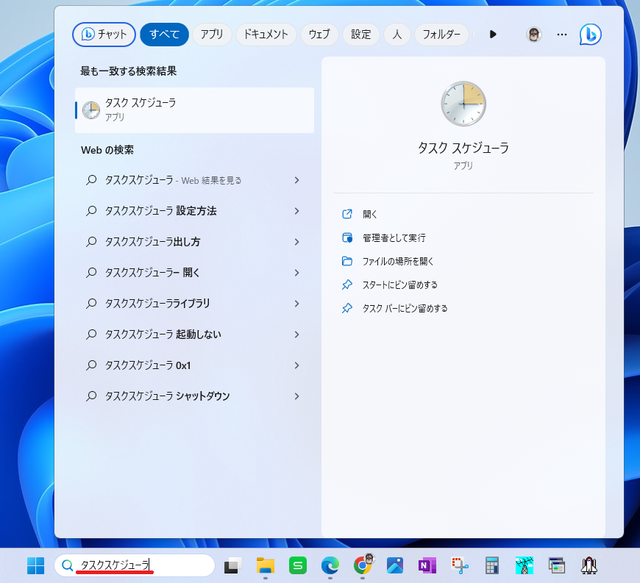Open Task View on the taskbar
The width and height of the screenshot is (640, 583).
[233, 565]
